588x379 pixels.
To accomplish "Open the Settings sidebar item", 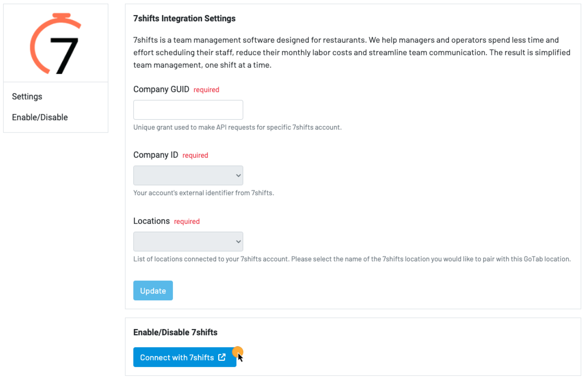I will [27, 97].
